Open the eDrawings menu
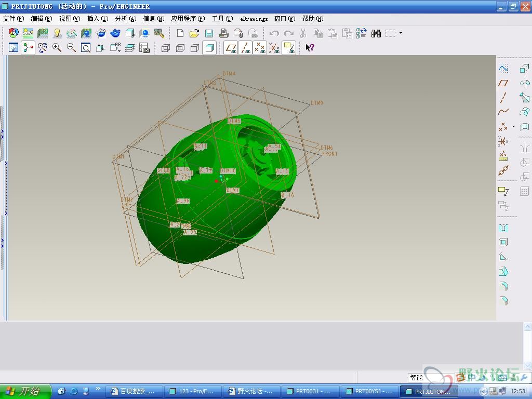This screenshot has width=532, height=399. [x=254, y=19]
